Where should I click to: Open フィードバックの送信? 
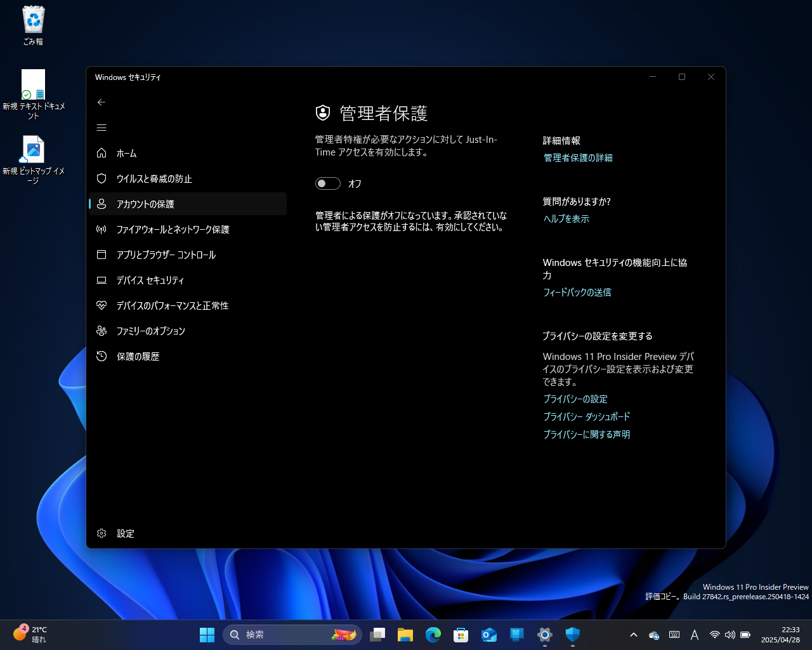[x=577, y=292]
